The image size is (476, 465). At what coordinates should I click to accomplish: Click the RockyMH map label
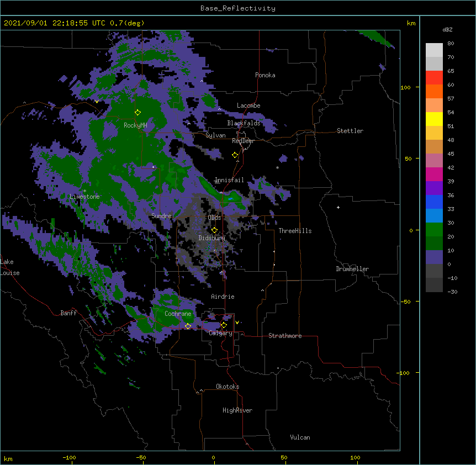click(x=135, y=125)
